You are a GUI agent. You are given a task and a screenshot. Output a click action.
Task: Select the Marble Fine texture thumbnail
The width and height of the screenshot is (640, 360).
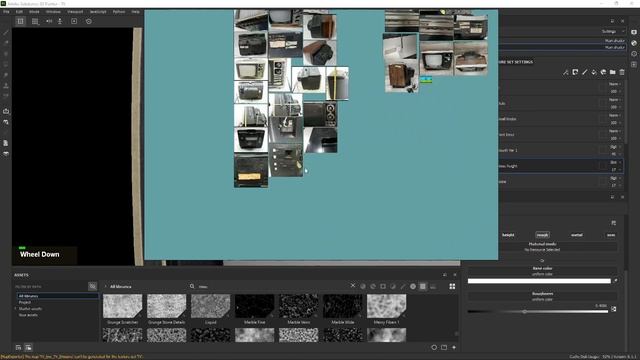[x=254, y=306]
